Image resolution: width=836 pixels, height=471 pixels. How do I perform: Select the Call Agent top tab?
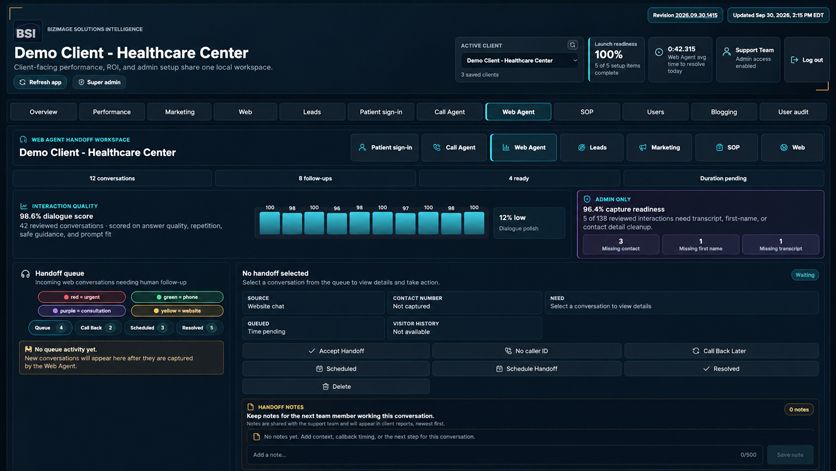tap(449, 112)
